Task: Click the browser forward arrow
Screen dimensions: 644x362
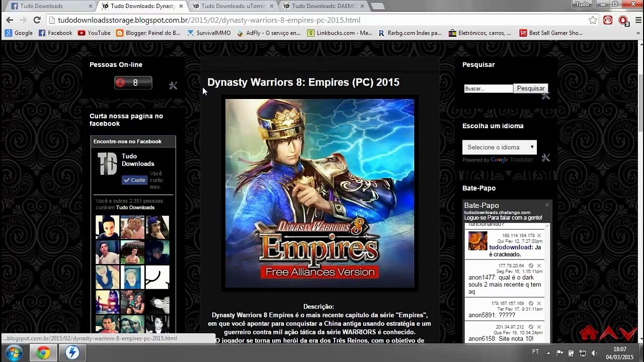Action: coord(23,20)
